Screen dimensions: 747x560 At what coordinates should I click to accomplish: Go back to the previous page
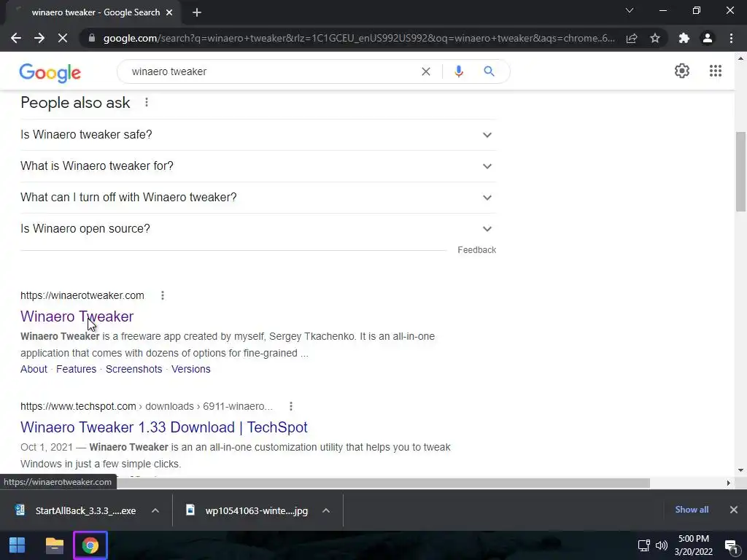[16, 38]
